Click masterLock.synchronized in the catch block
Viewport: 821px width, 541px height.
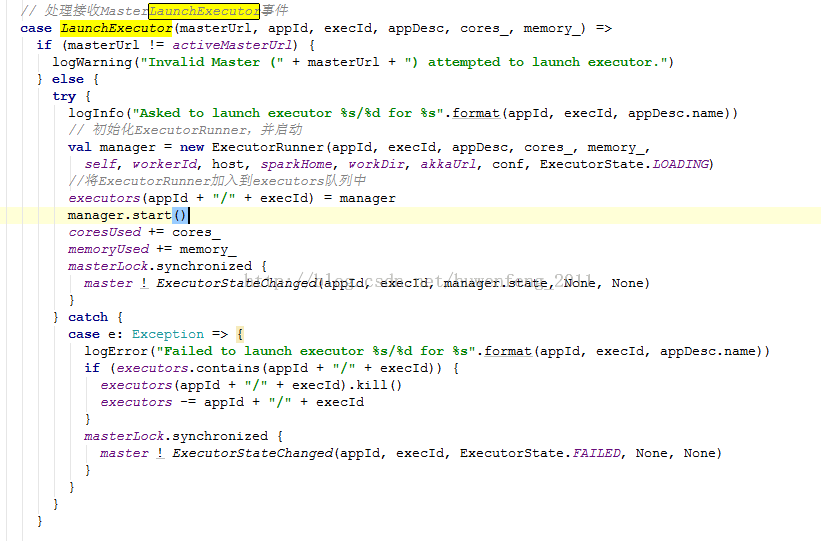[x=176, y=436]
